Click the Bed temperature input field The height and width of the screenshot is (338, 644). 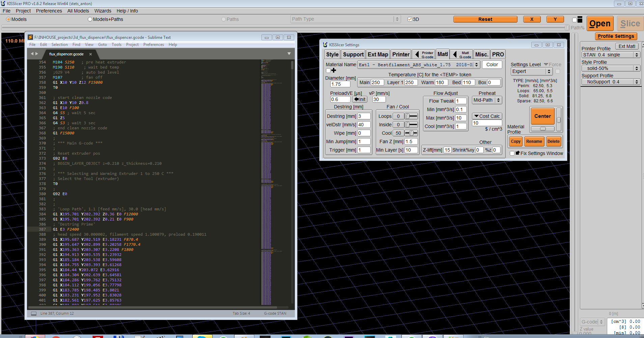click(x=468, y=82)
